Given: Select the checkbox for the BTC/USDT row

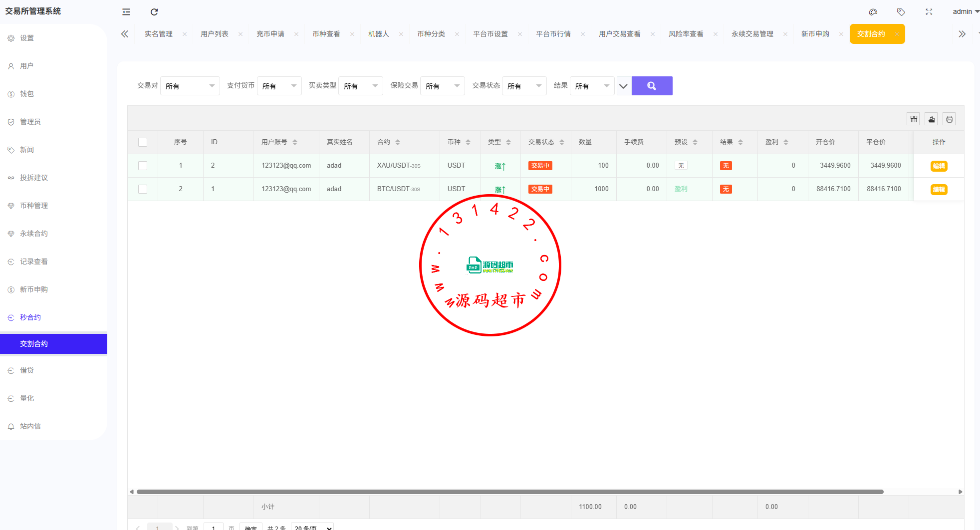Looking at the screenshot, I should pos(143,189).
